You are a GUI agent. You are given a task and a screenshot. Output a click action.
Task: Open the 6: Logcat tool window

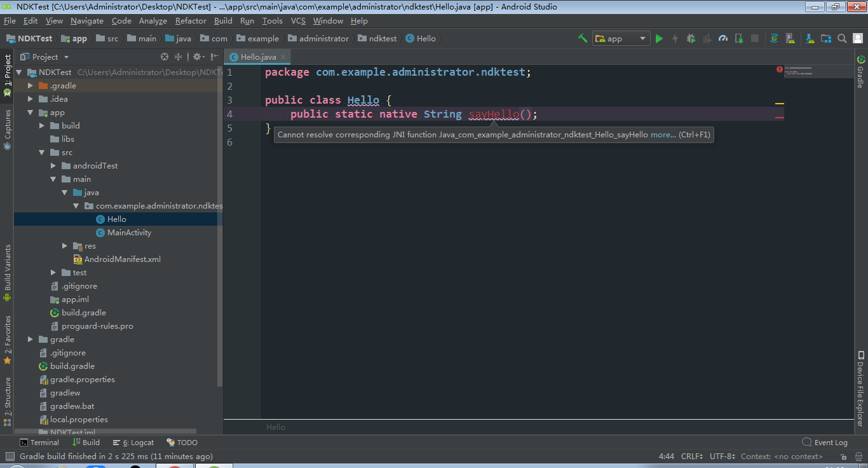133,443
